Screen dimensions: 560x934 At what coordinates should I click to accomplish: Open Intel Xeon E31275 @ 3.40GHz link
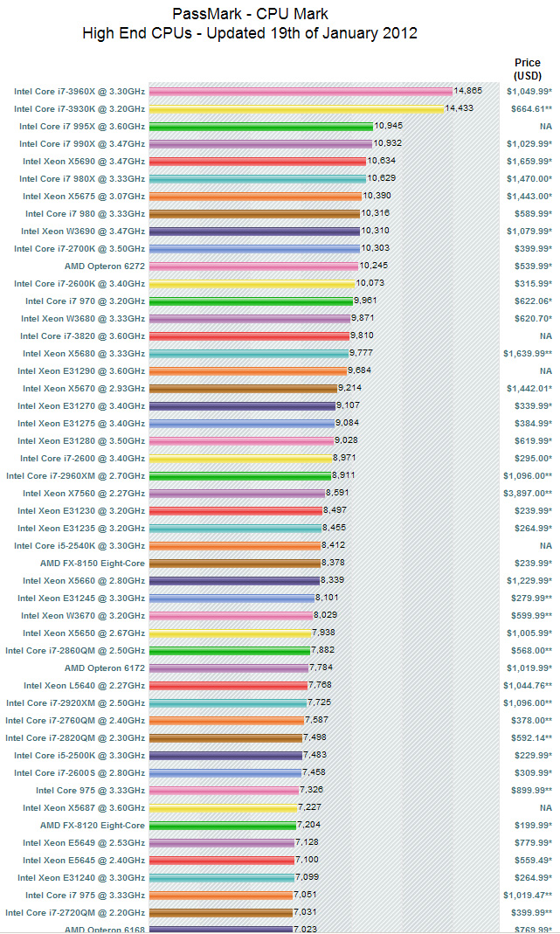(x=81, y=424)
